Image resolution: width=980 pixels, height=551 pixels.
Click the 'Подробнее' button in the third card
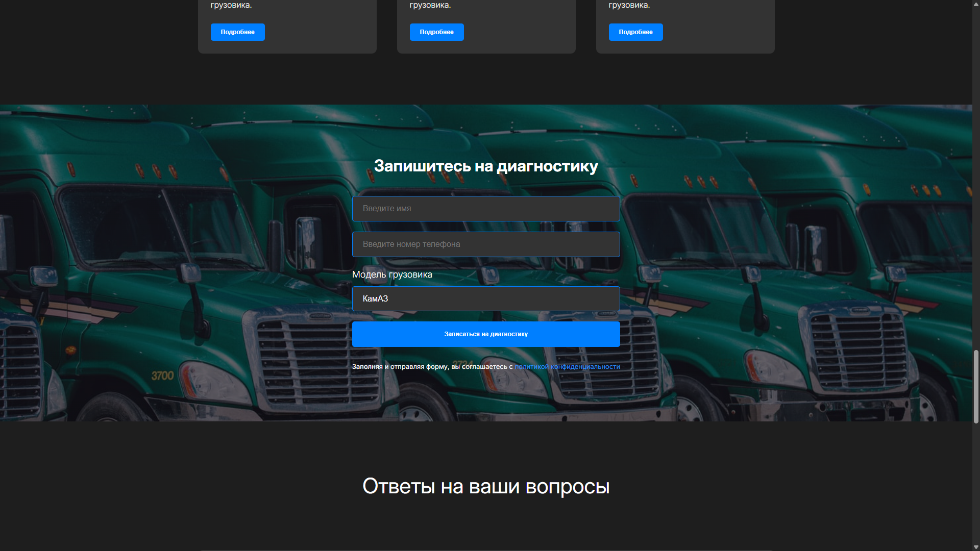coord(636,32)
